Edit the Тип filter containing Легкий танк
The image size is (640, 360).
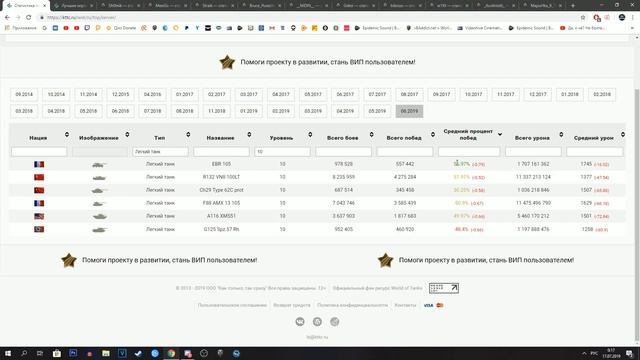tap(160, 152)
